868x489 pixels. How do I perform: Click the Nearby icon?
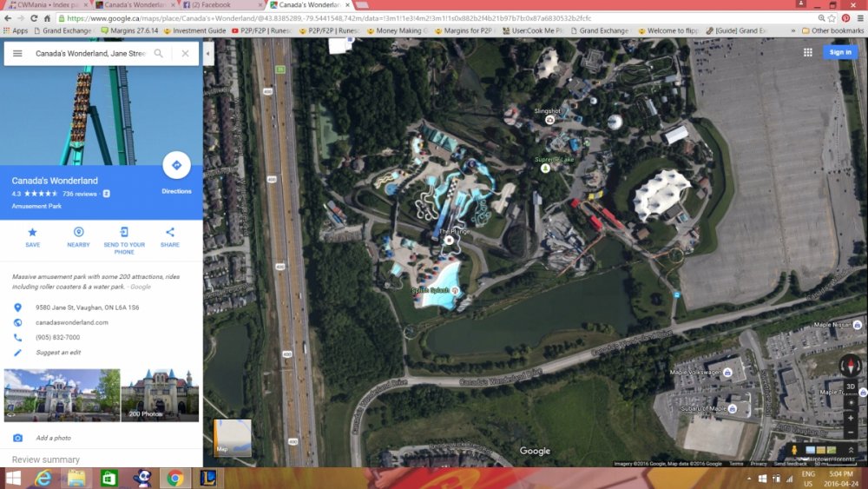(x=79, y=232)
